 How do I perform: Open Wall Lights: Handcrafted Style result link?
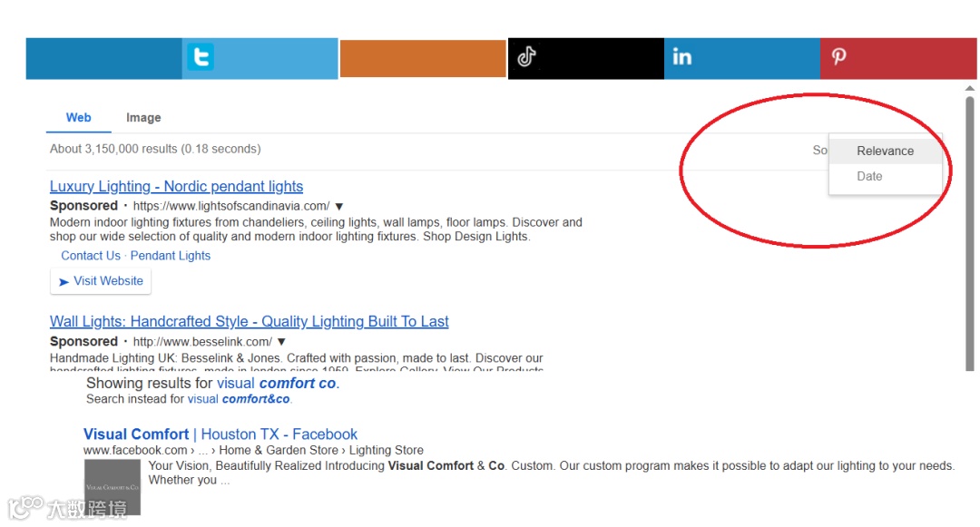tap(250, 322)
